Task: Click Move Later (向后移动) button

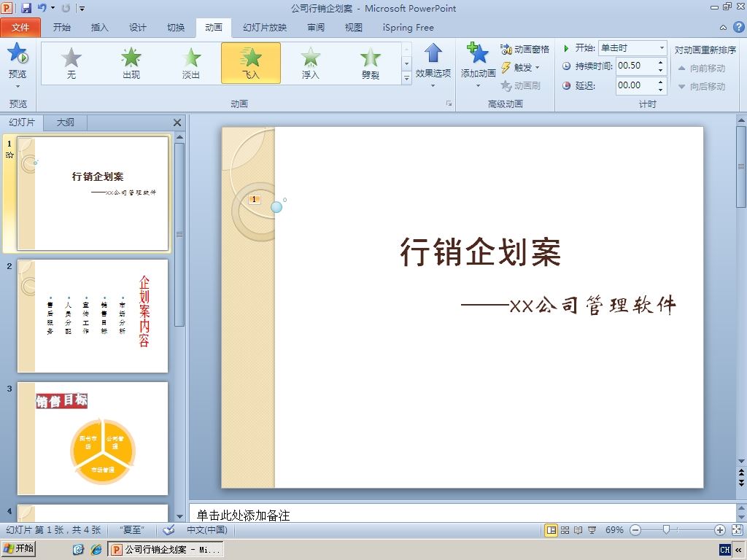Action: point(701,86)
